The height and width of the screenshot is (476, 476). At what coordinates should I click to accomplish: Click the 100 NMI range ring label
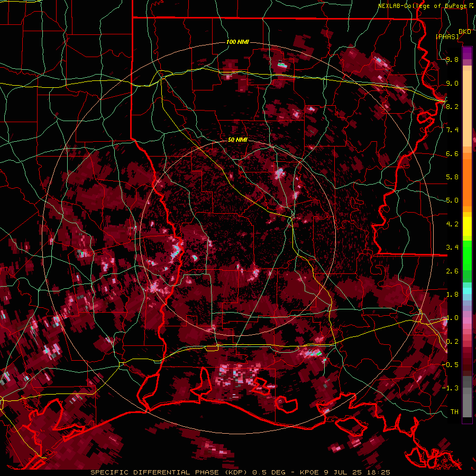tap(237, 42)
